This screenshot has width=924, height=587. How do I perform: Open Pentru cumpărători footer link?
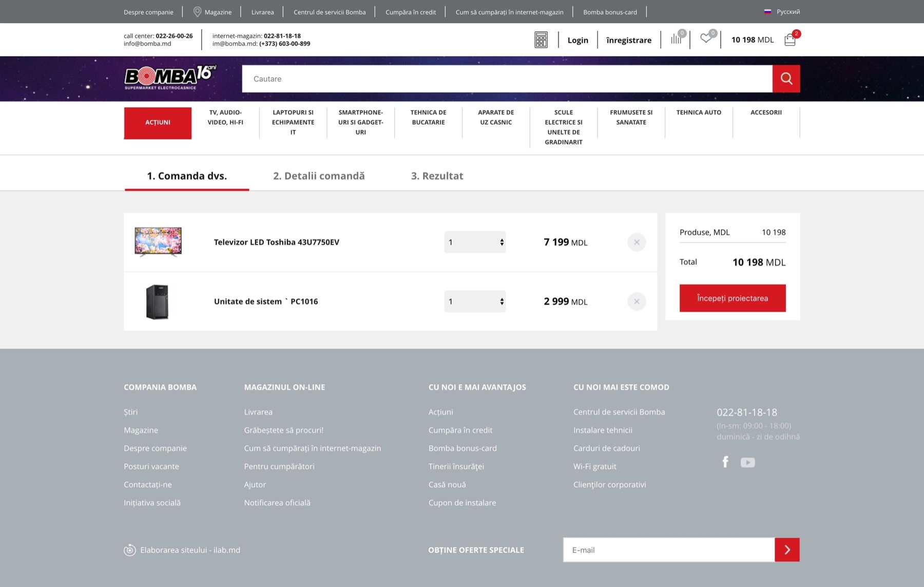(x=279, y=466)
